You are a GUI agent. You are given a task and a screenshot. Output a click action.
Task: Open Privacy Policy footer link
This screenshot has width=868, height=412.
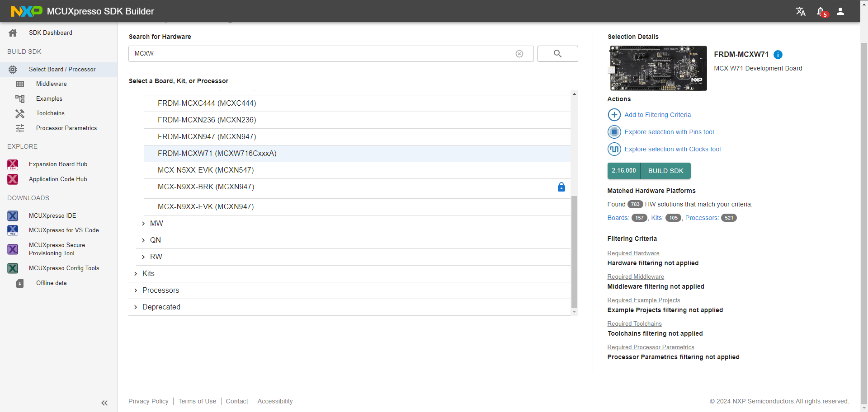pos(148,401)
